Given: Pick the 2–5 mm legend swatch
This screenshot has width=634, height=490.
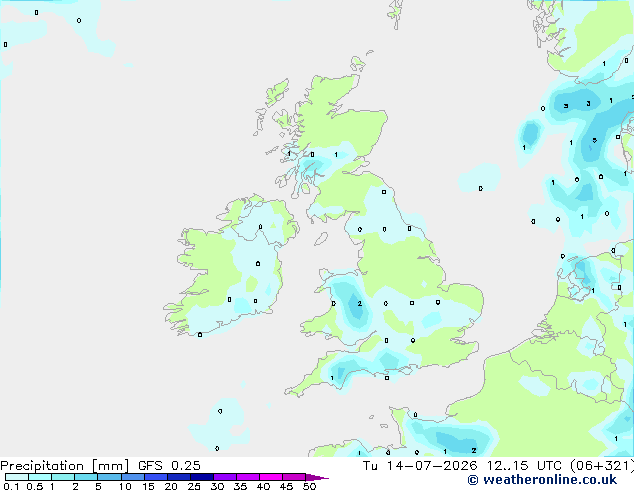Looking at the screenshot, I should pos(86,477).
